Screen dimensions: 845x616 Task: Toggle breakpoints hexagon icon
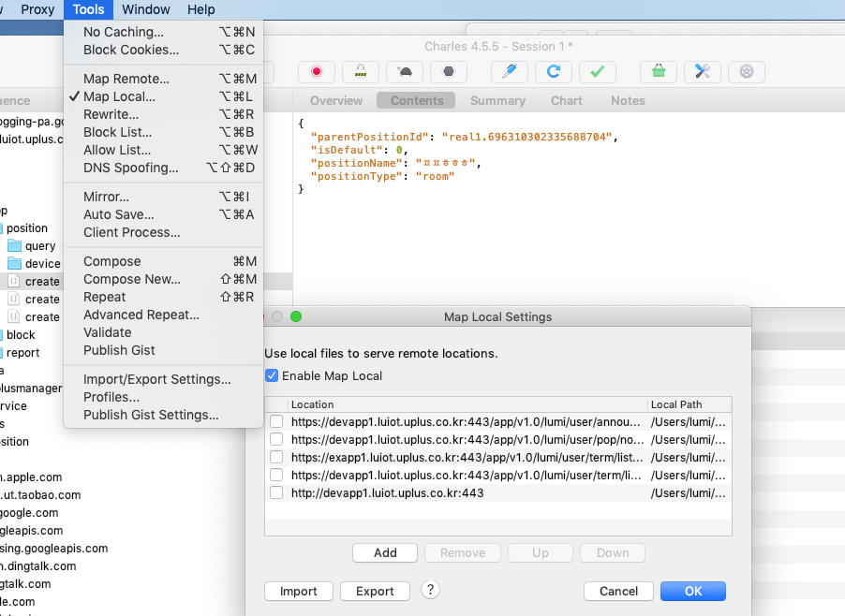(449, 71)
